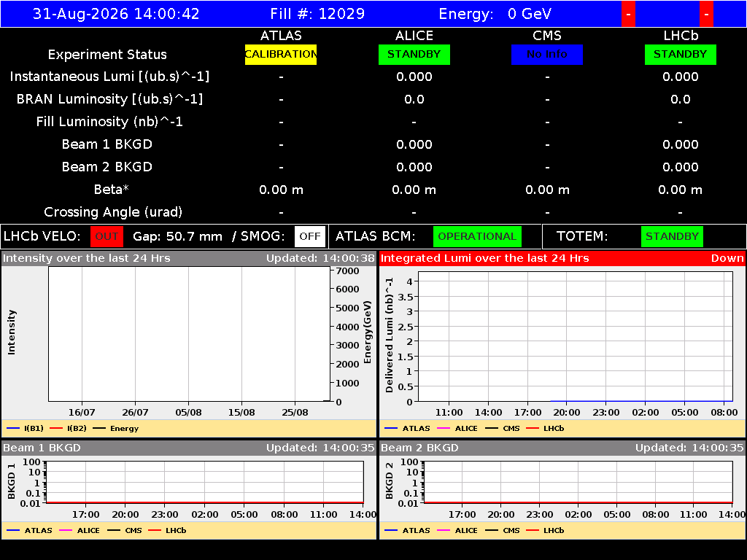The width and height of the screenshot is (747, 560).
Task: Click the first red indicator in the header bar
Action: coord(628,14)
